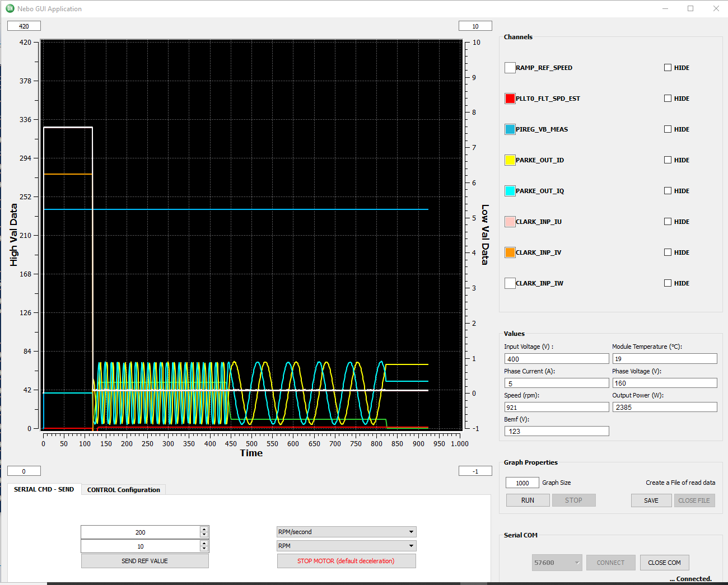This screenshot has width=728, height=585.
Task: Click the yellow PARKE_OUT_ID color swatch
Action: 510,160
